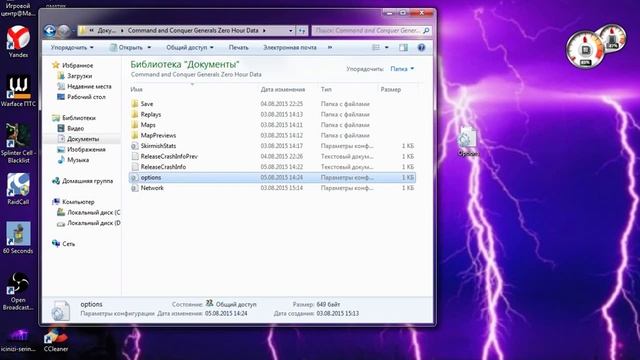Open the view options dropdown arrow

tap(387, 47)
